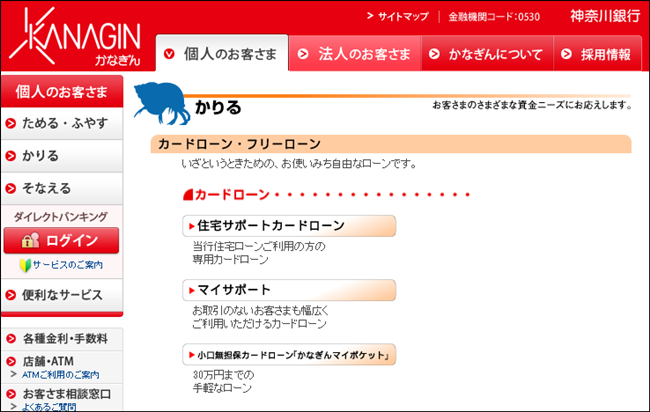Screen dimensions: 650x412
Task: Click the red arrow icon beside ためる・ふやす
Action: tap(10, 124)
